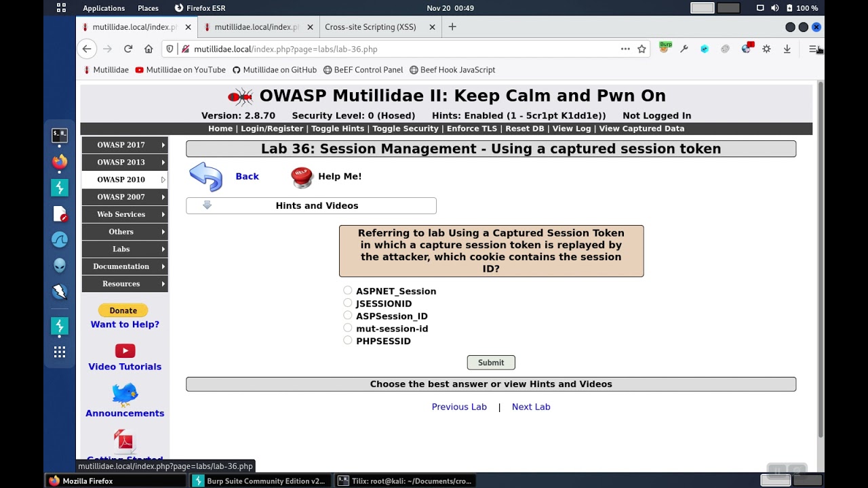The image size is (868, 488).
Task: Open the PDF Getting Started icon
Action: coord(125,441)
